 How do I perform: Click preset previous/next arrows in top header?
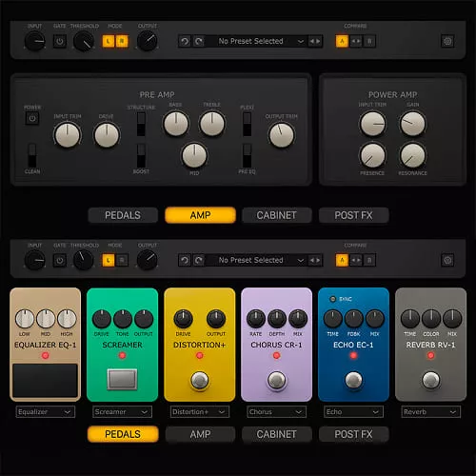coord(315,41)
